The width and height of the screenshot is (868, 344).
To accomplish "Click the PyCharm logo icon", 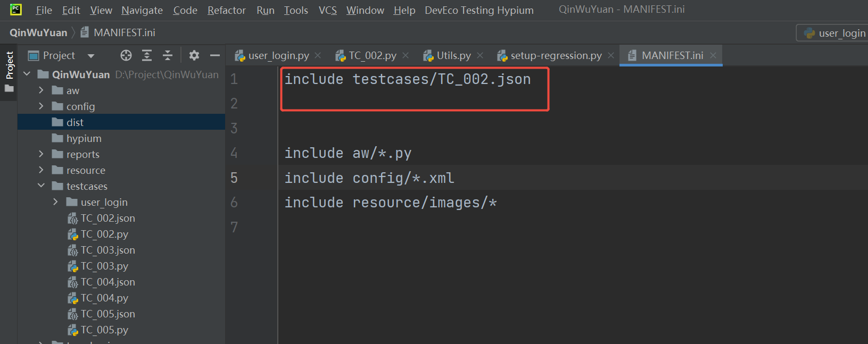I will click(16, 10).
